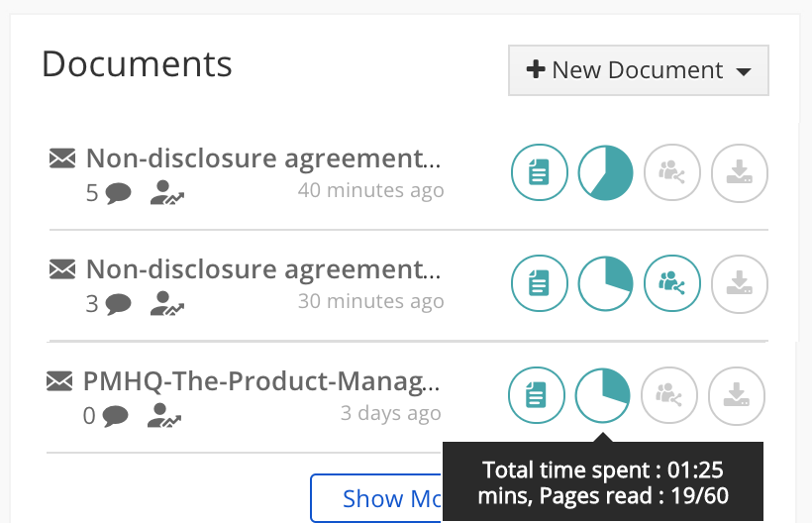Open document view icon for first Non-disclosure agreement

click(539, 172)
